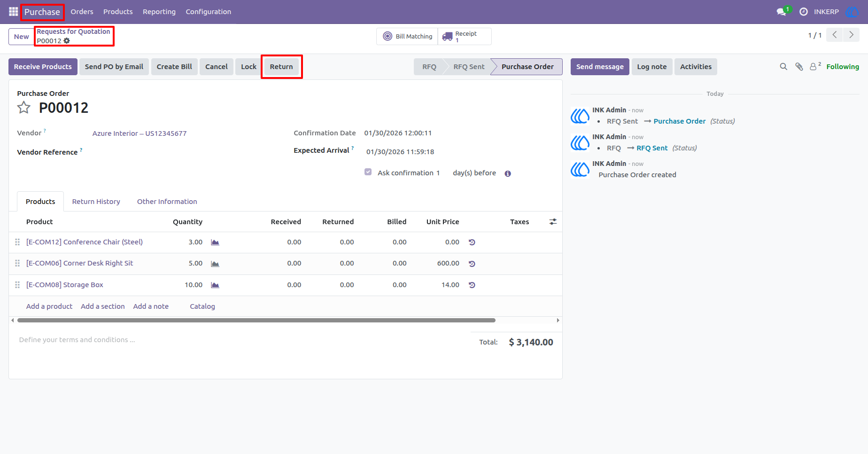Open the activities clock icon in navbar
This screenshot has height=454, width=868.
tap(804, 12)
